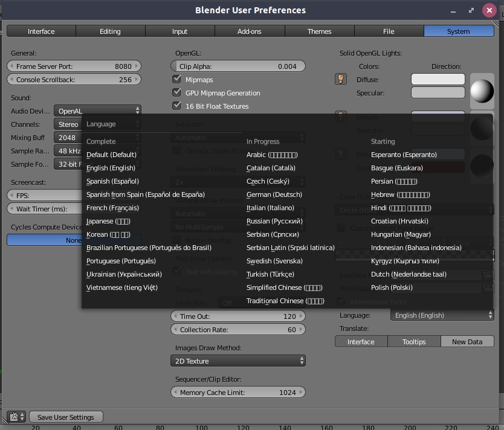Choose English (English) from language list
This screenshot has height=430, width=504.
(x=111, y=168)
